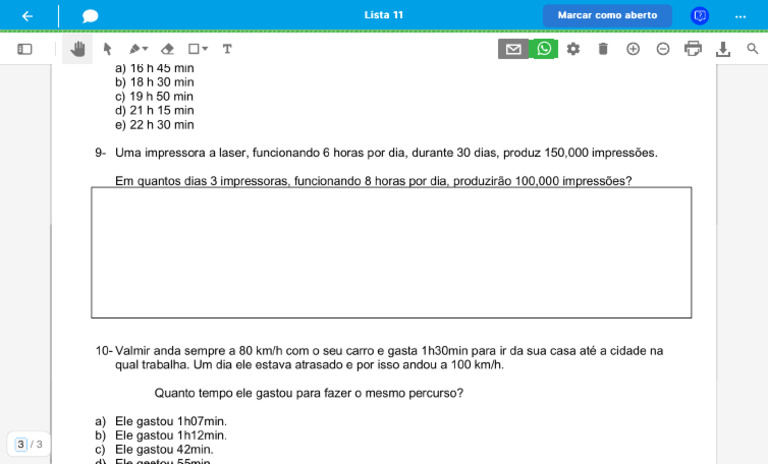This screenshot has height=464, width=768.
Task: Select the eraser tool
Action: (168, 49)
